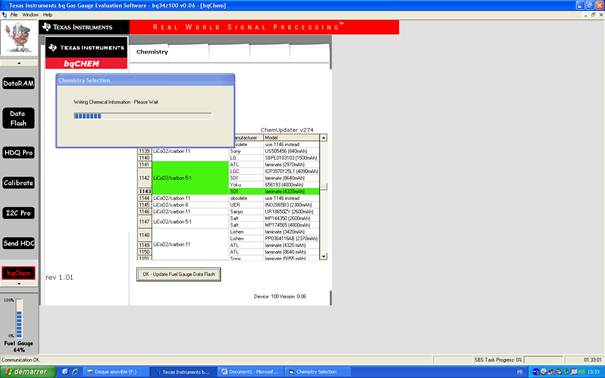605x378 pixels.
Task: Click the mascot image at top of sidebar
Action: pyautogui.click(x=19, y=38)
